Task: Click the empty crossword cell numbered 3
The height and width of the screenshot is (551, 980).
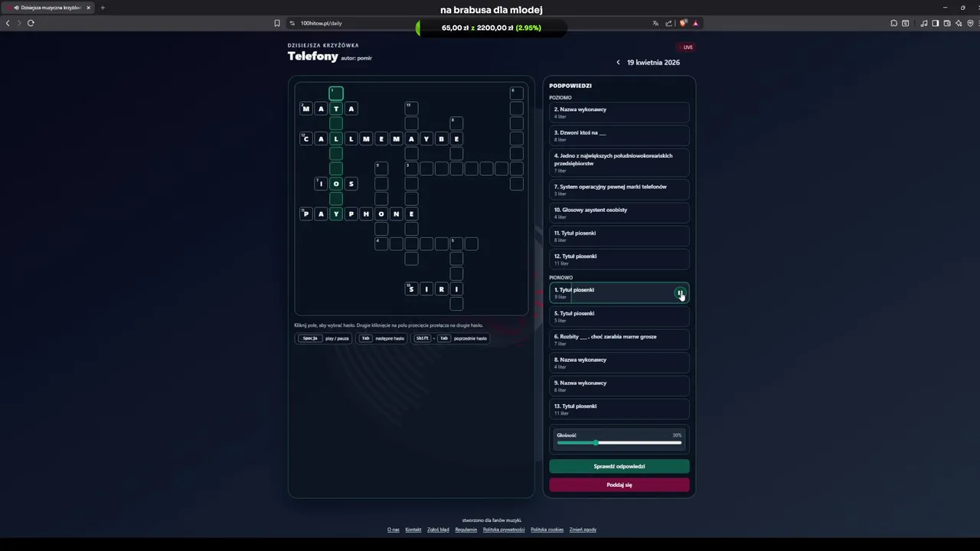Action: click(411, 168)
